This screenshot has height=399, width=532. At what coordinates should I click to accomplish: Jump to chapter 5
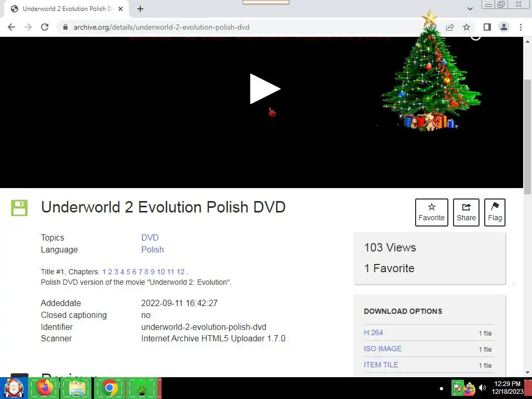click(128, 272)
